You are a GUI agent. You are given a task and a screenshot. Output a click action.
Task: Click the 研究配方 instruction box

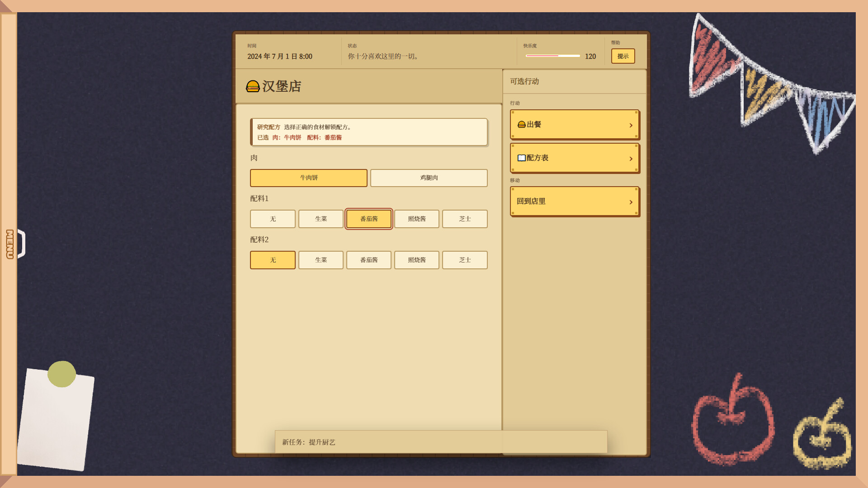[x=369, y=132]
